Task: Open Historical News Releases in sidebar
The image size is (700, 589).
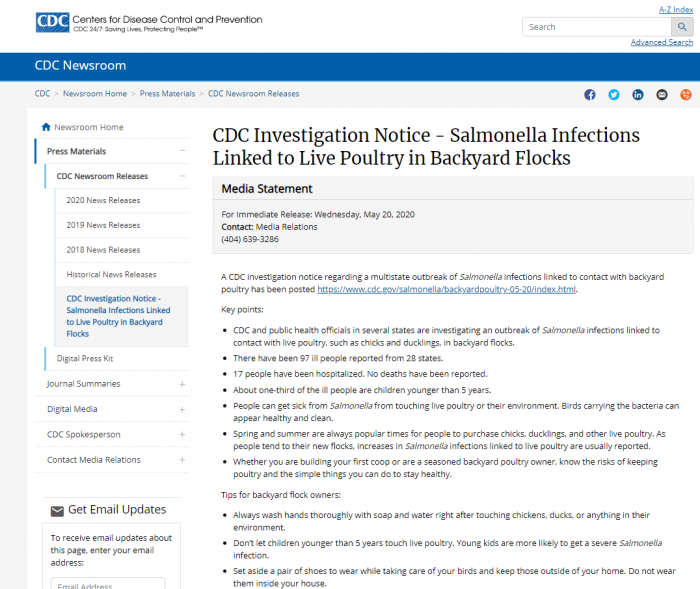Action: 111,274
